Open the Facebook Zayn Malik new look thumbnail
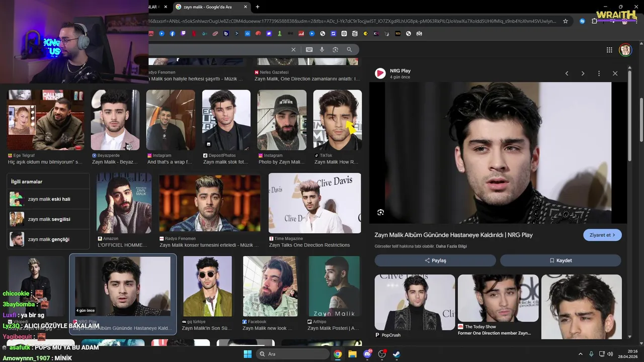Image resolution: width=644 pixels, height=362 pixels. click(x=270, y=286)
